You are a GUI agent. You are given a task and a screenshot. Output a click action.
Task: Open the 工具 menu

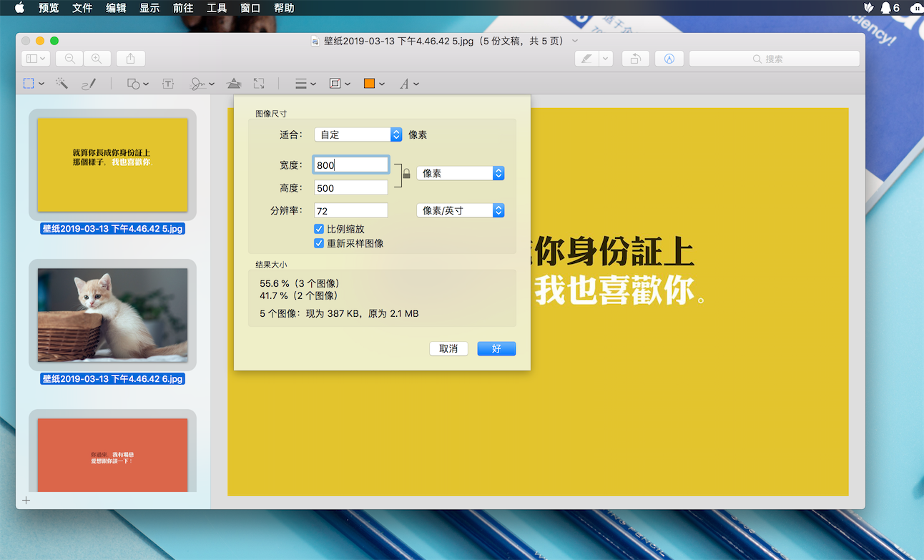pos(217,8)
